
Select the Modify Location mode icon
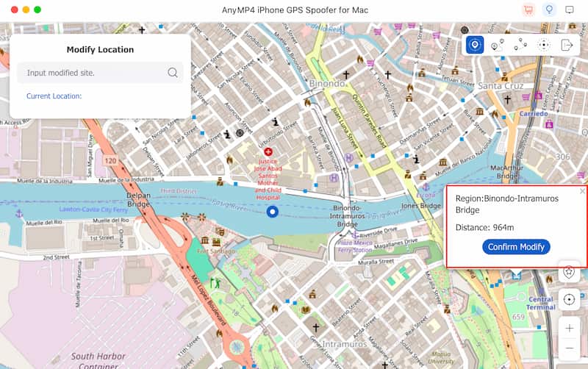pyautogui.click(x=475, y=45)
